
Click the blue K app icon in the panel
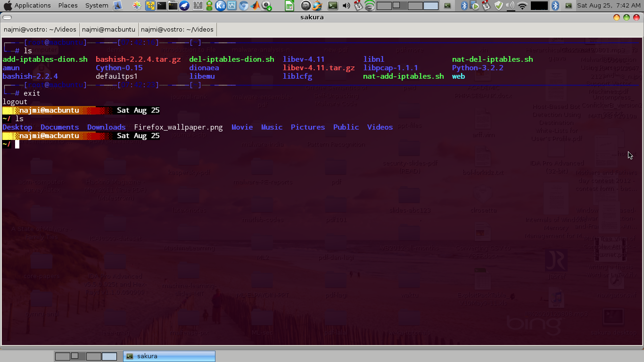click(x=221, y=6)
